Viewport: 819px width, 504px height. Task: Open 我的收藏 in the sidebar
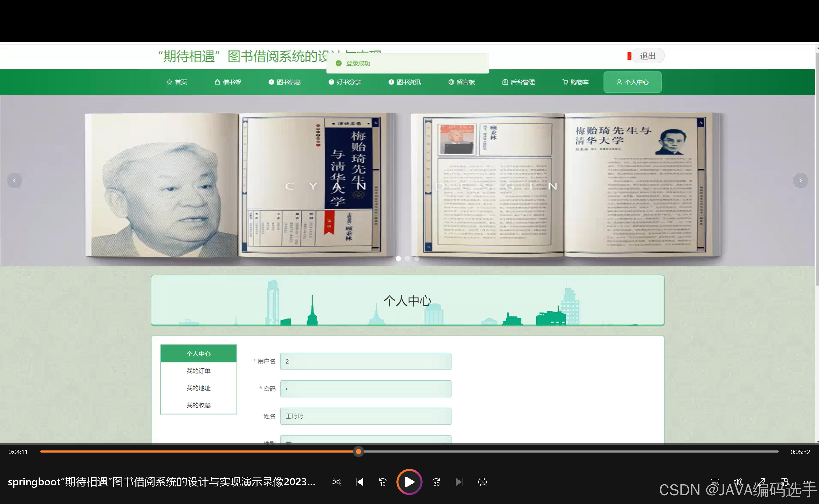[199, 405]
